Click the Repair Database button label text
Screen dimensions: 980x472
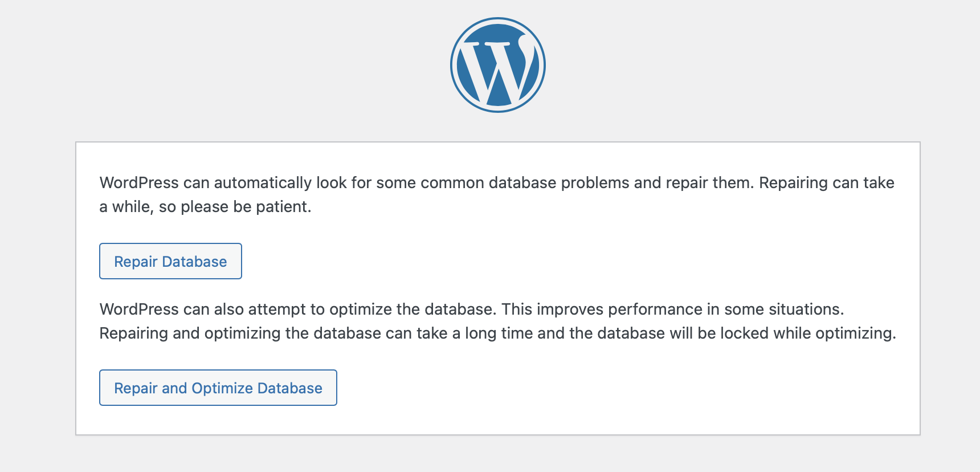tap(170, 261)
